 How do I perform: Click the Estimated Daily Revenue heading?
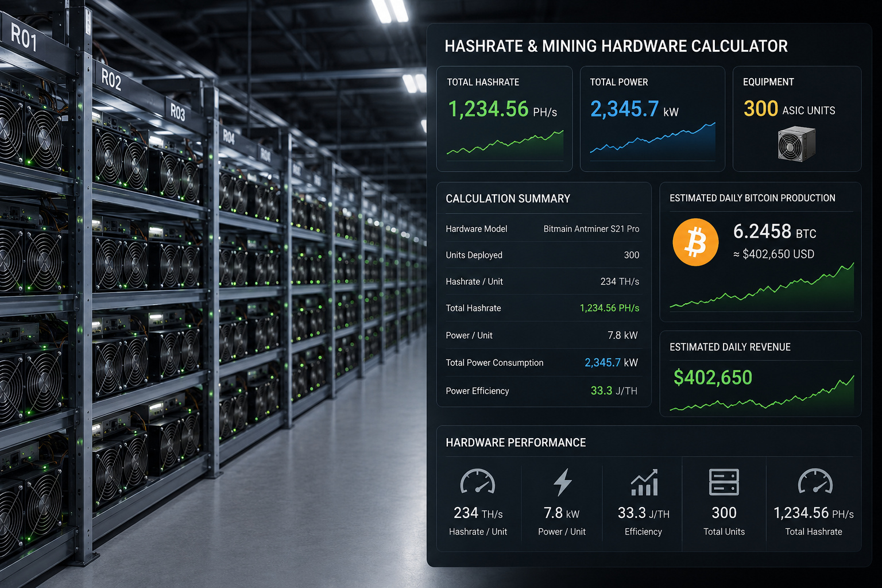(730, 347)
